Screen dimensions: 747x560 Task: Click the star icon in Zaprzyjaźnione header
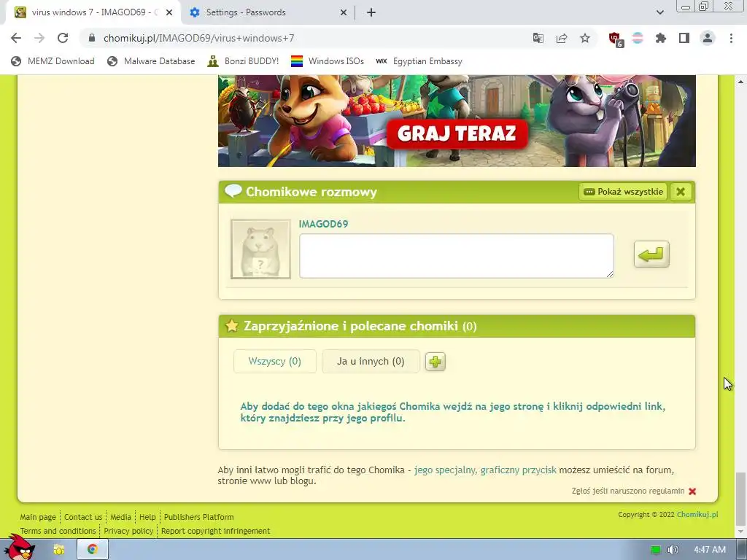(232, 326)
